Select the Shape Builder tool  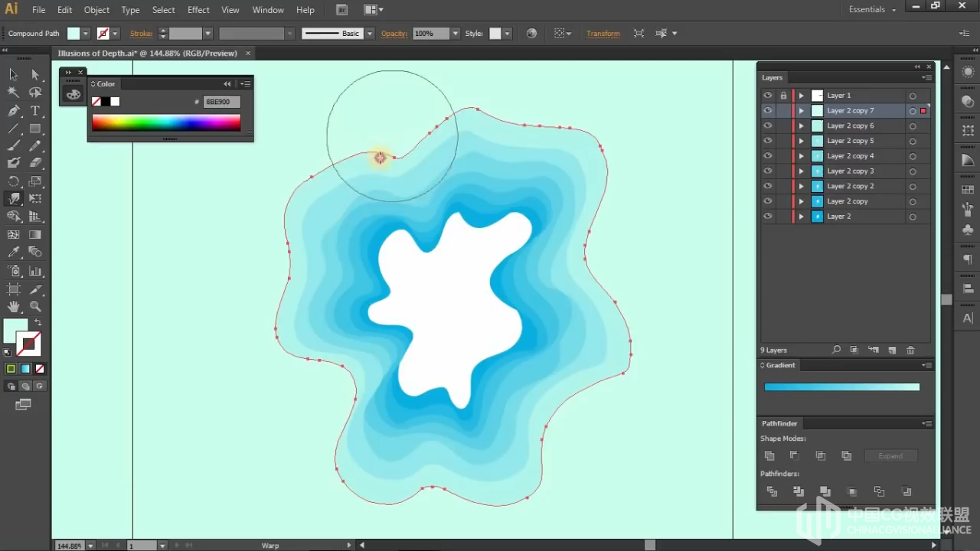(13, 217)
